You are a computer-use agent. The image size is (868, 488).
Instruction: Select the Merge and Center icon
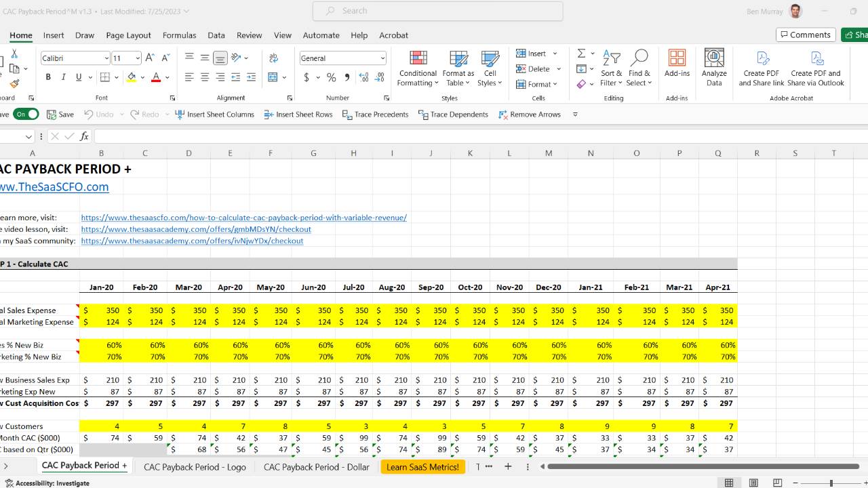click(x=273, y=77)
